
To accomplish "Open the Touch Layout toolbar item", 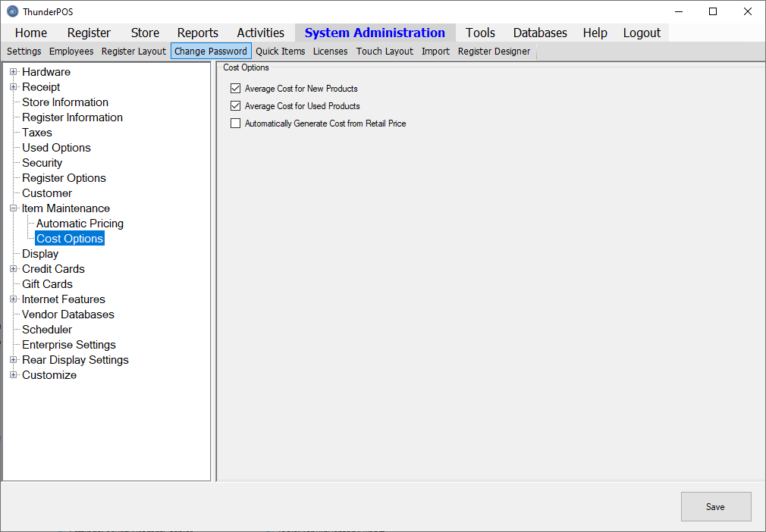I will [x=385, y=52].
